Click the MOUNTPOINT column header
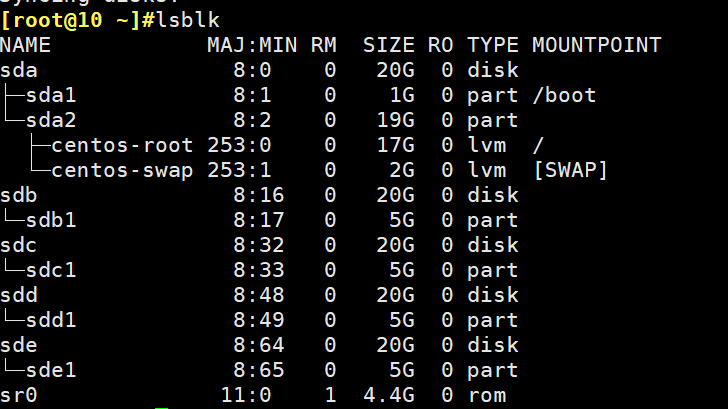Screen dimensions: 728x409 596,45
